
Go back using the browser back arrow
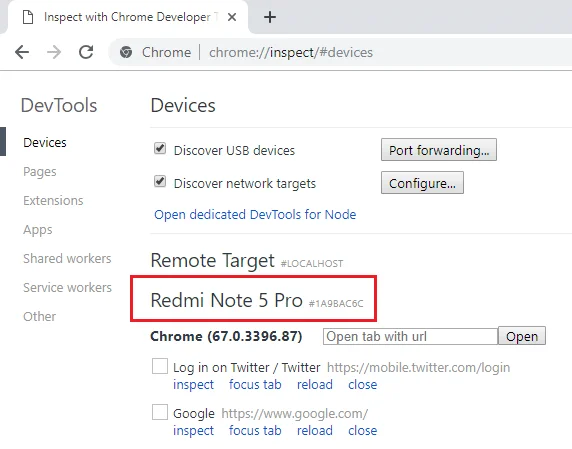pyautogui.click(x=22, y=52)
